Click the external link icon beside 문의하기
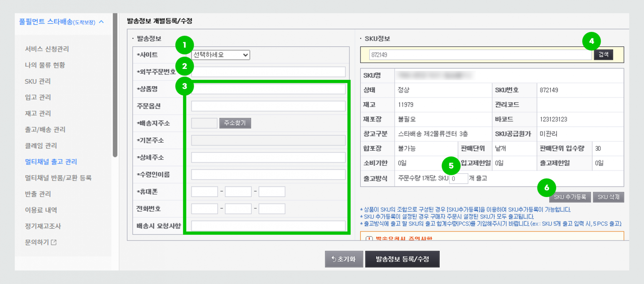 tap(54, 242)
